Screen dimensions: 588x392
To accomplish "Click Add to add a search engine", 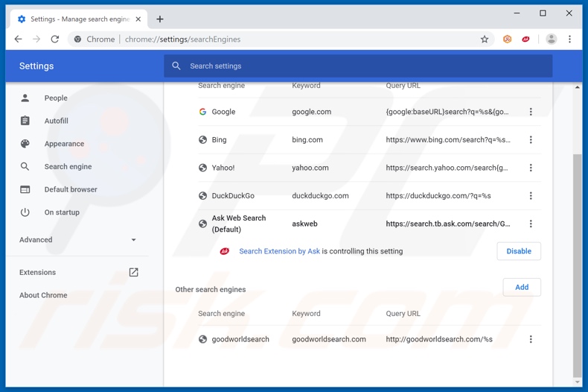I will click(522, 287).
